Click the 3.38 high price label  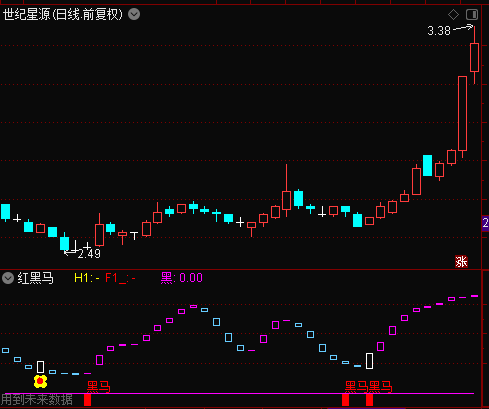tap(439, 31)
